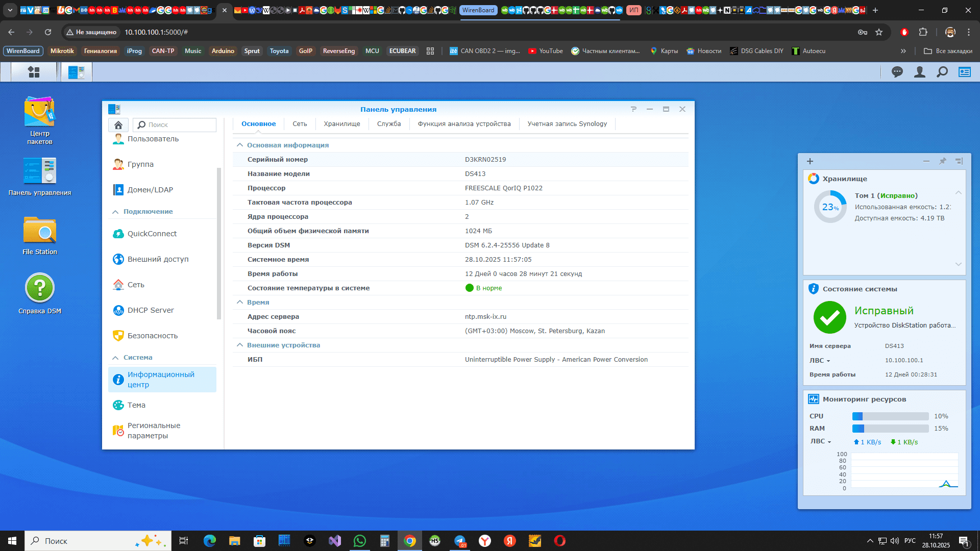
Task: Switch to the Хранилище tab
Action: (341, 124)
